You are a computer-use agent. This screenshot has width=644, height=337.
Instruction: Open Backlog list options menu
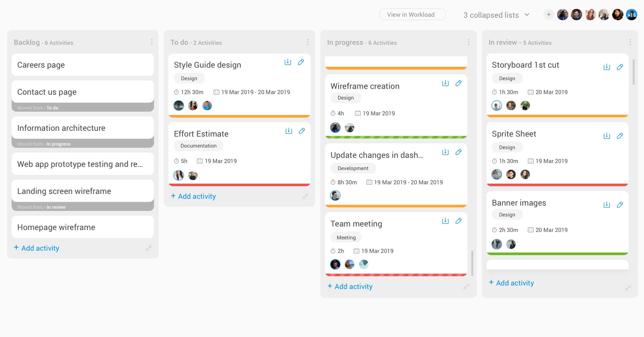point(152,42)
